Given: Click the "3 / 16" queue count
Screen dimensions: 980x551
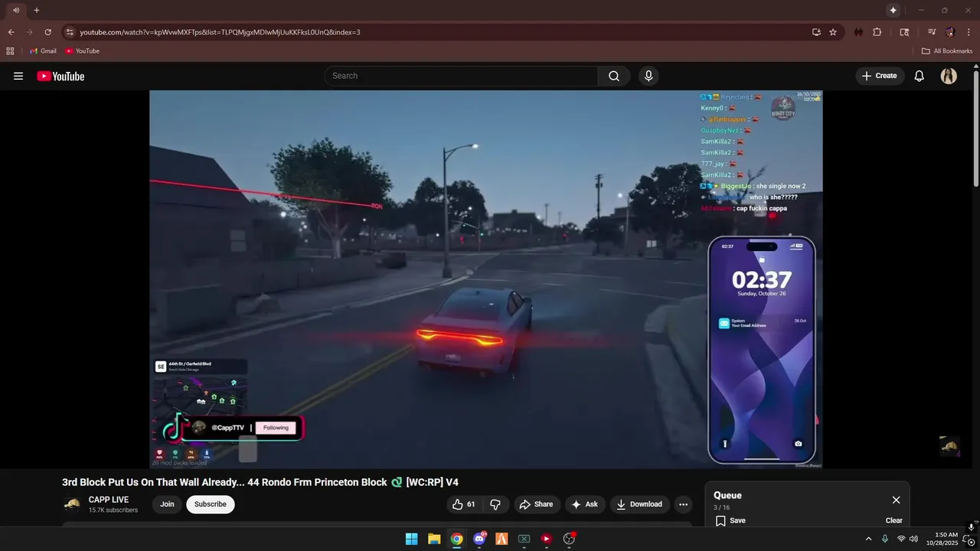Looking at the screenshot, I should pos(722,507).
